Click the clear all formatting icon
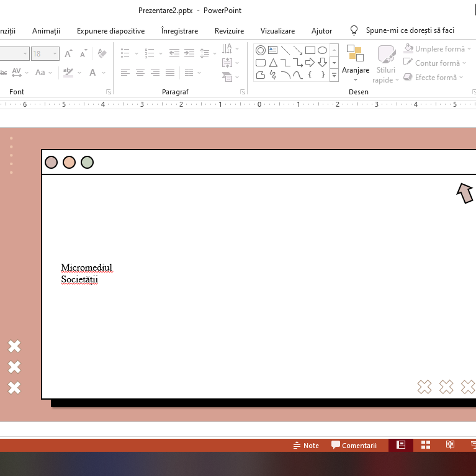The height and width of the screenshot is (476, 476). [x=103, y=54]
